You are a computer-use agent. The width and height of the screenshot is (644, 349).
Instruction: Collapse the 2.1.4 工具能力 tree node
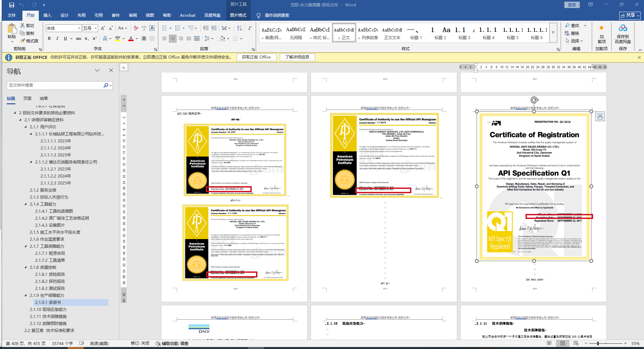[x=26, y=204]
